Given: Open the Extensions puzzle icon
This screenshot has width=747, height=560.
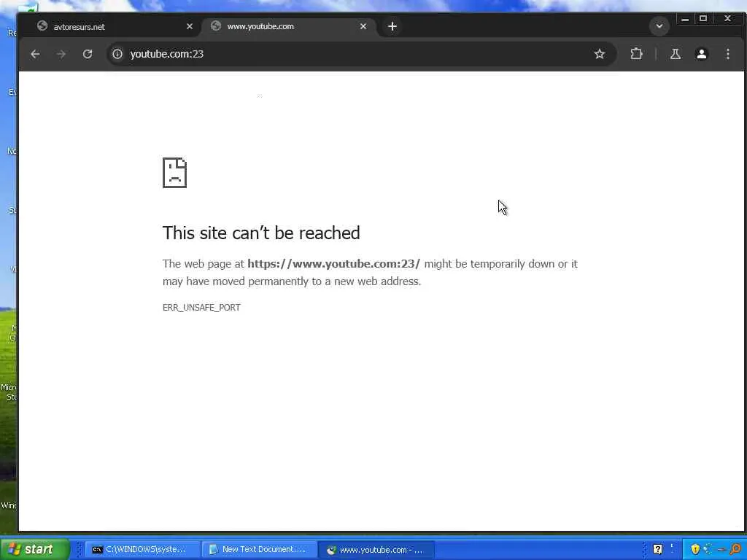Looking at the screenshot, I should (x=636, y=54).
